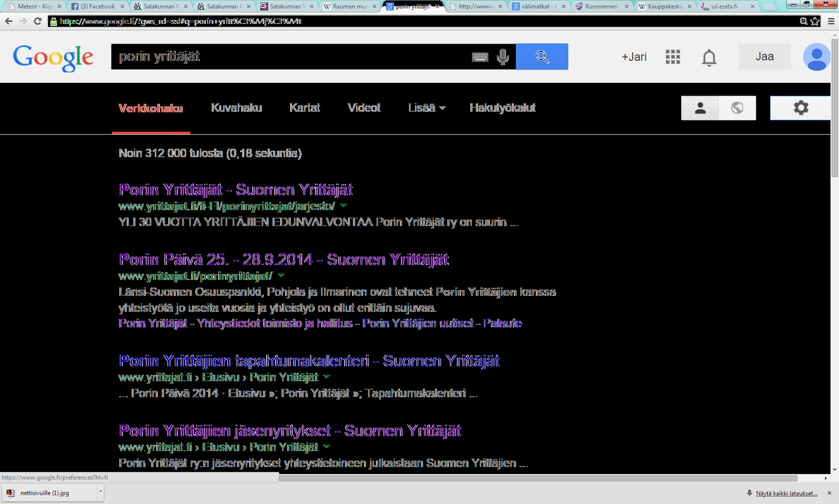Click the +Jari profile link
Image resolution: width=839 pixels, height=504 pixels.
(634, 57)
